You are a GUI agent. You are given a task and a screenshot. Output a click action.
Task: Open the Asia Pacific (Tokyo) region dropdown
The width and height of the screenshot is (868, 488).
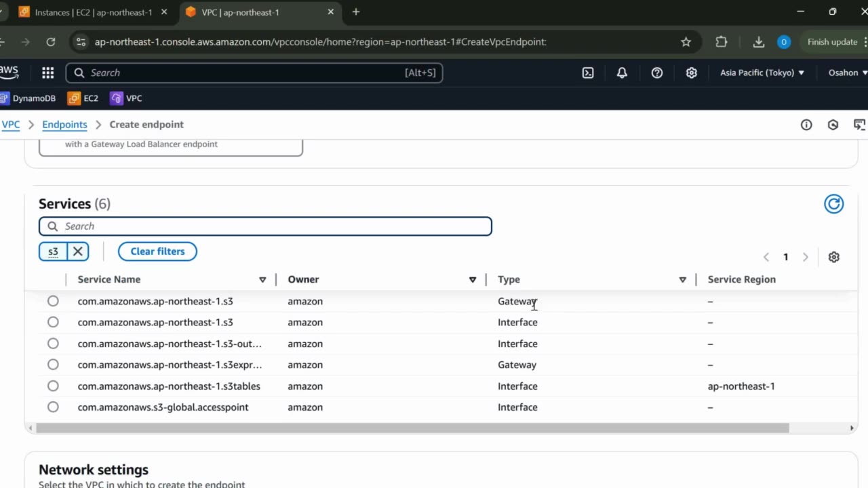pos(762,73)
